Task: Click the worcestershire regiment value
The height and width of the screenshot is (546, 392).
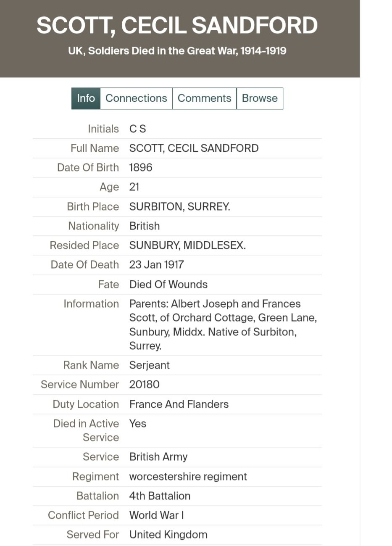Action: (x=188, y=476)
